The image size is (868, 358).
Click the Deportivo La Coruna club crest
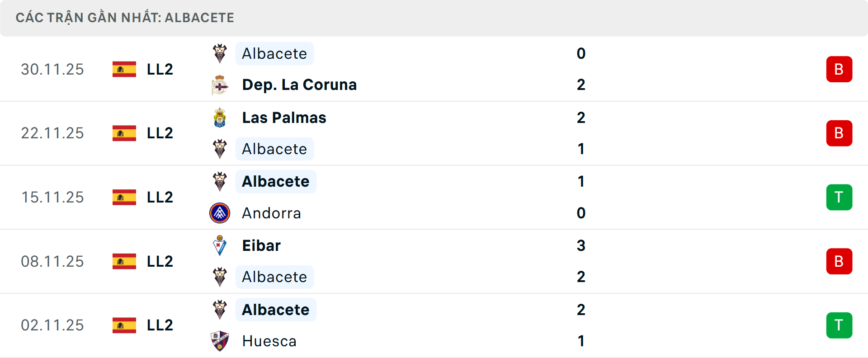(x=220, y=85)
